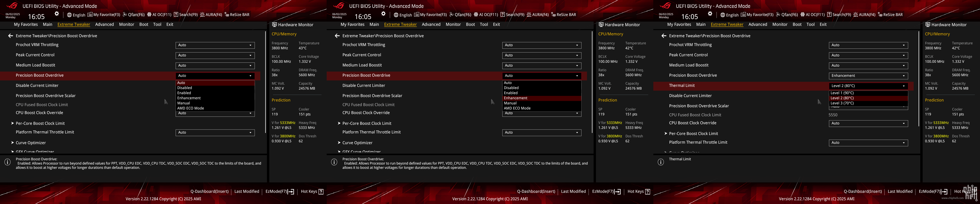Open Boot tab in middle screen
Screen dimensions: 980x204
click(471, 25)
